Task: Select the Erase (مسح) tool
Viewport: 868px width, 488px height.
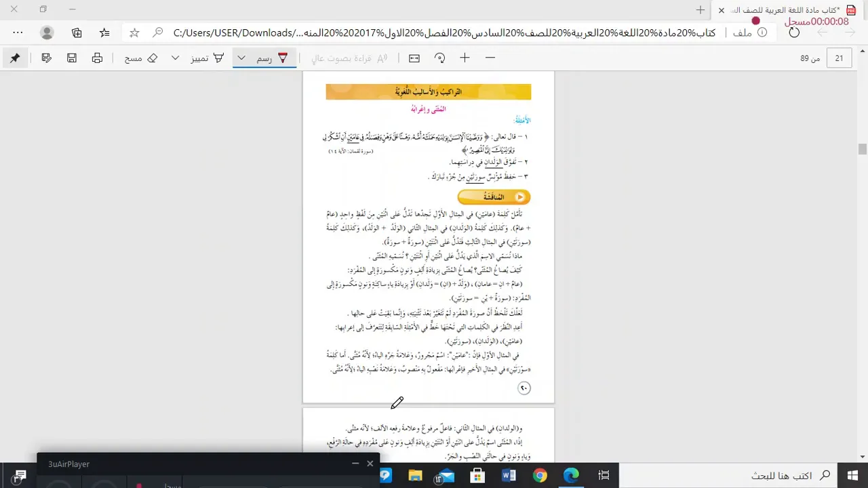Action: click(x=141, y=58)
